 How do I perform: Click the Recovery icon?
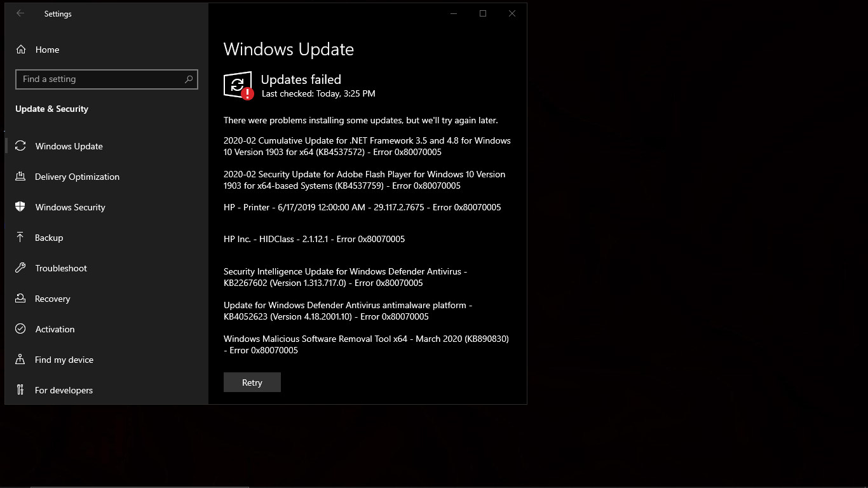pos(20,299)
